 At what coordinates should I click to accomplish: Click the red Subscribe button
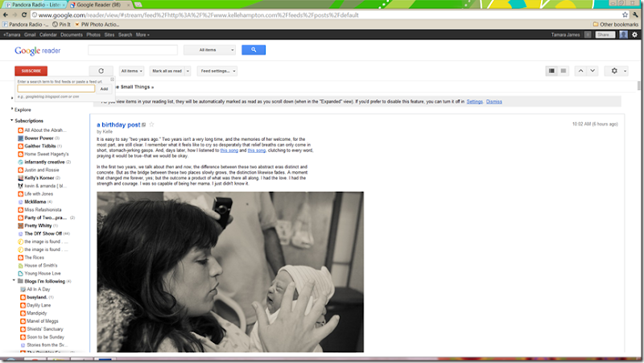pyautogui.click(x=31, y=71)
